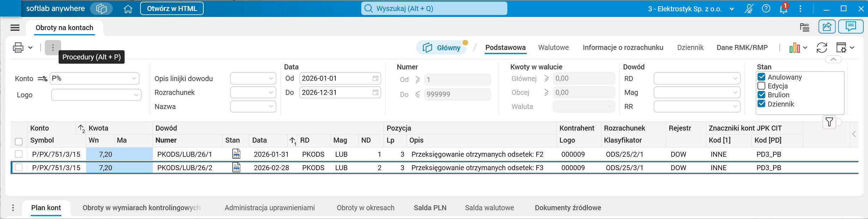Open Informacje o rozrachunku tab

point(623,47)
